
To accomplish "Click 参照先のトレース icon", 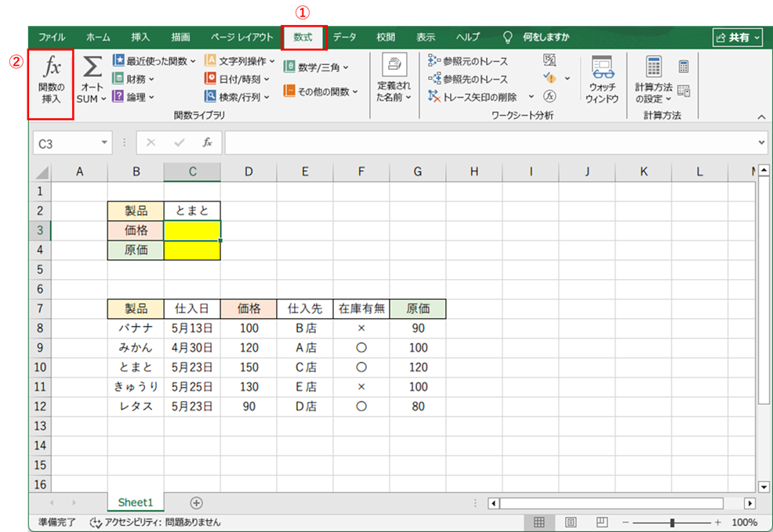I will 435,79.
